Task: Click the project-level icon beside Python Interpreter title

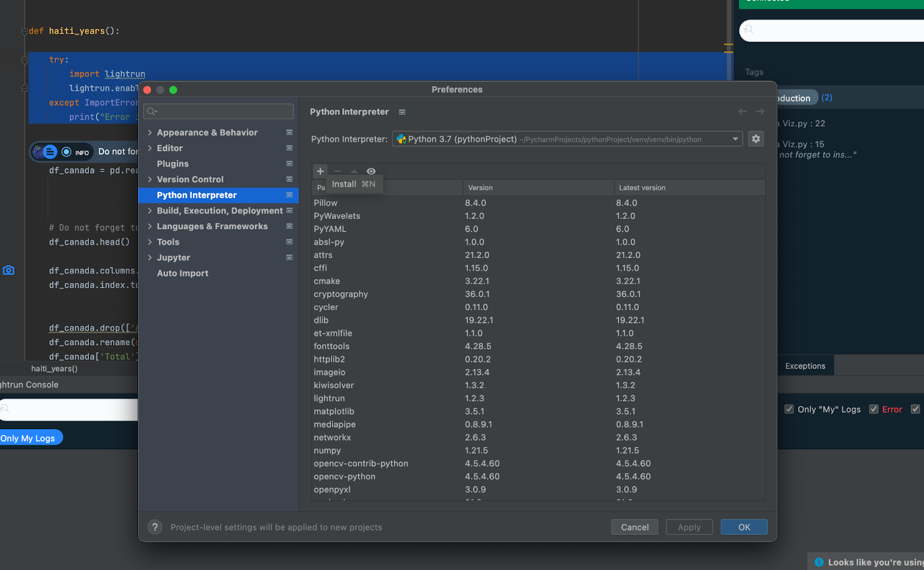Action: coord(402,112)
